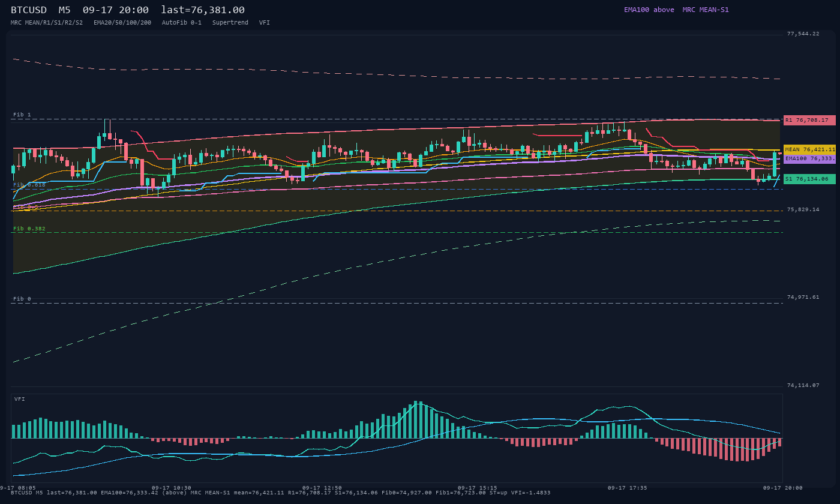Click the R1 76,708.17 price tag
This screenshot has height=504, width=840.
pyautogui.click(x=809, y=120)
